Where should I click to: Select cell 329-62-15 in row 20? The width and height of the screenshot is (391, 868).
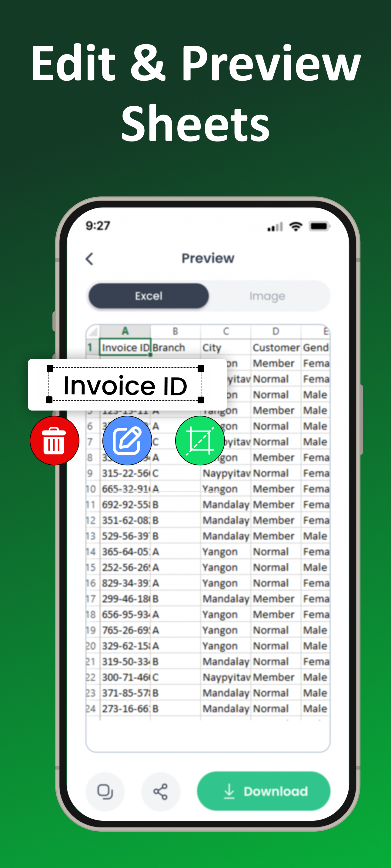click(125, 646)
